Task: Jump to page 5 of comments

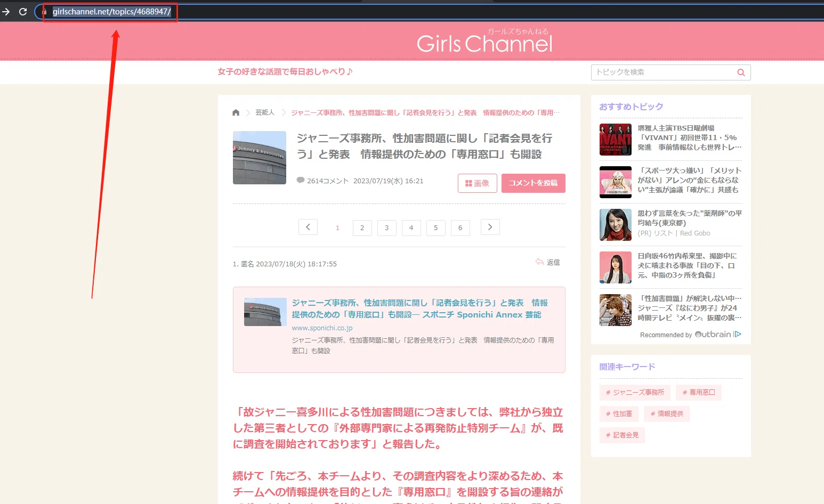Action: pos(436,227)
